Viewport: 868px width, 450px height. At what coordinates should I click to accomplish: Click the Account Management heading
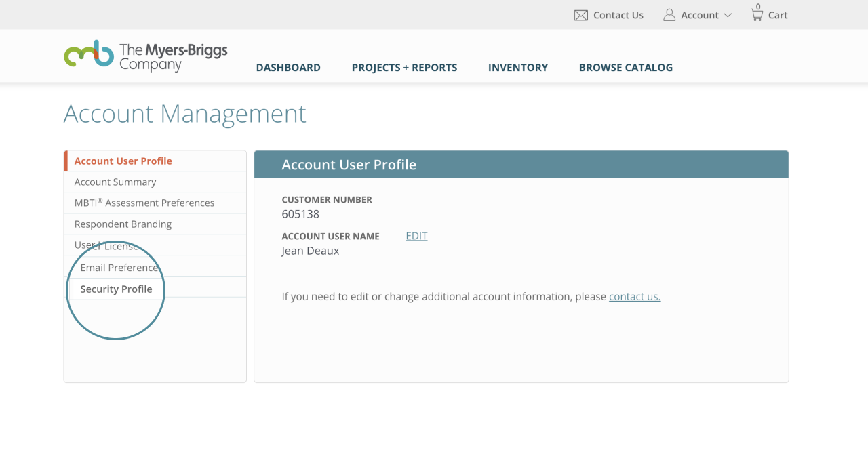(x=185, y=114)
